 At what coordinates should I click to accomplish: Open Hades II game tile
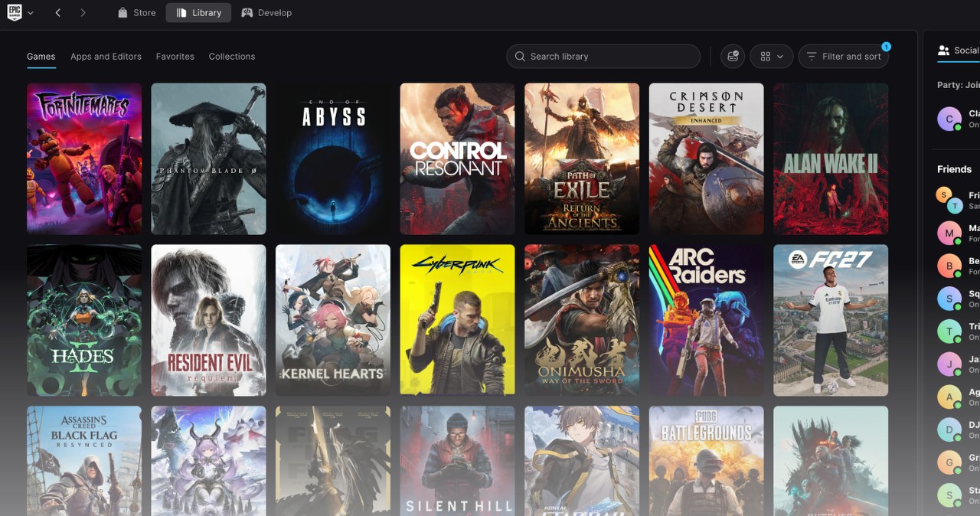pos(84,320)
